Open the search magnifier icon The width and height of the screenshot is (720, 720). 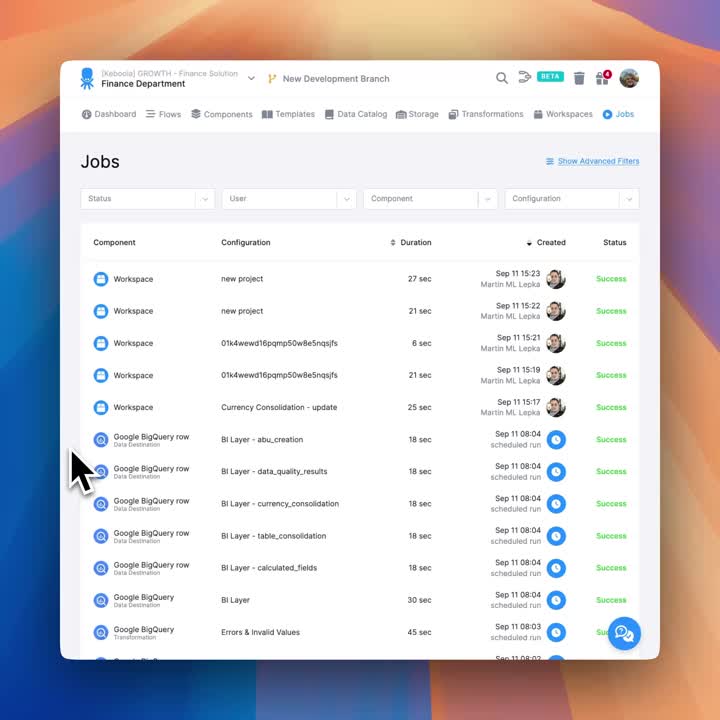(502, 78)
